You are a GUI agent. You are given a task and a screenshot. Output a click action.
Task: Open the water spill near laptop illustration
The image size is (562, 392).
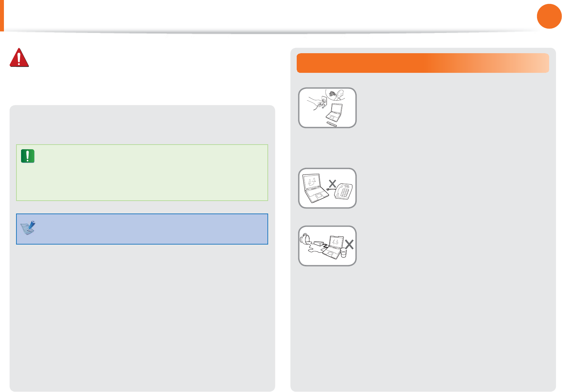(327, 246)
